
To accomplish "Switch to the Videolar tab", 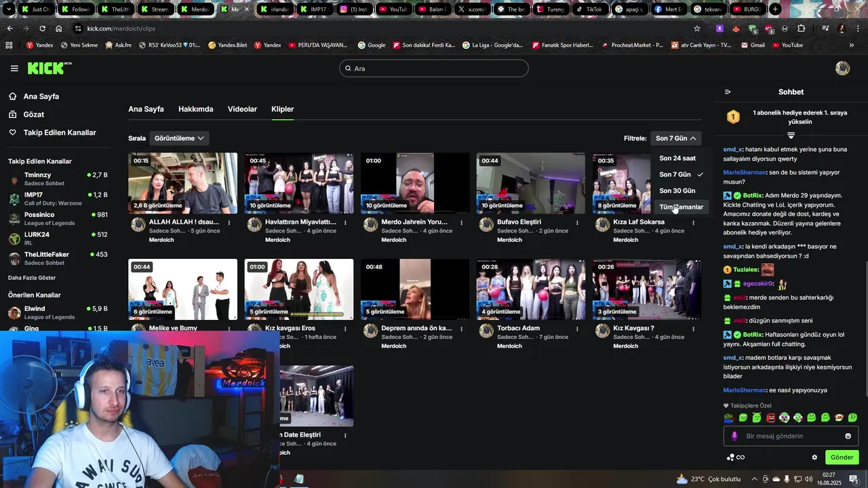I will [242, 109].
